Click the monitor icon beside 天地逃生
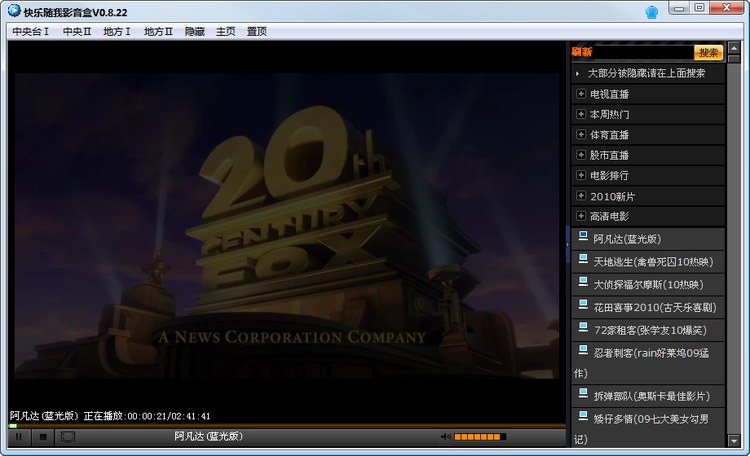The image size is (750, 456). [x=582, y=259]
